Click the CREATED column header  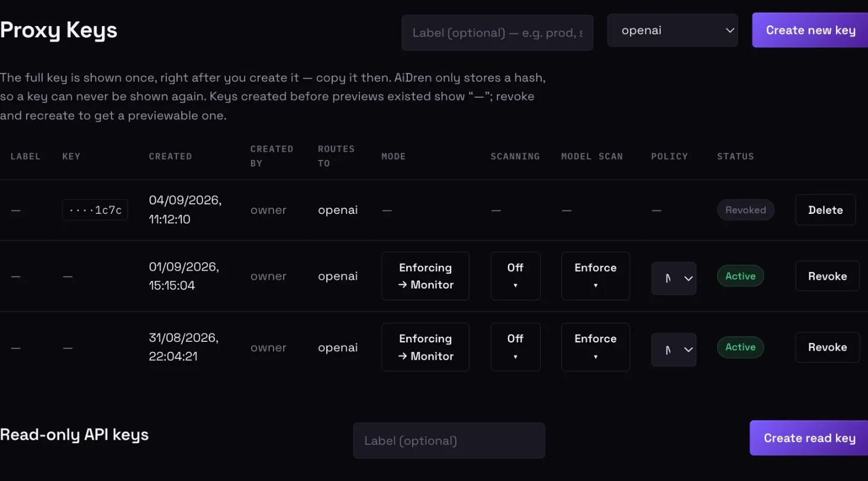[171, 156]
